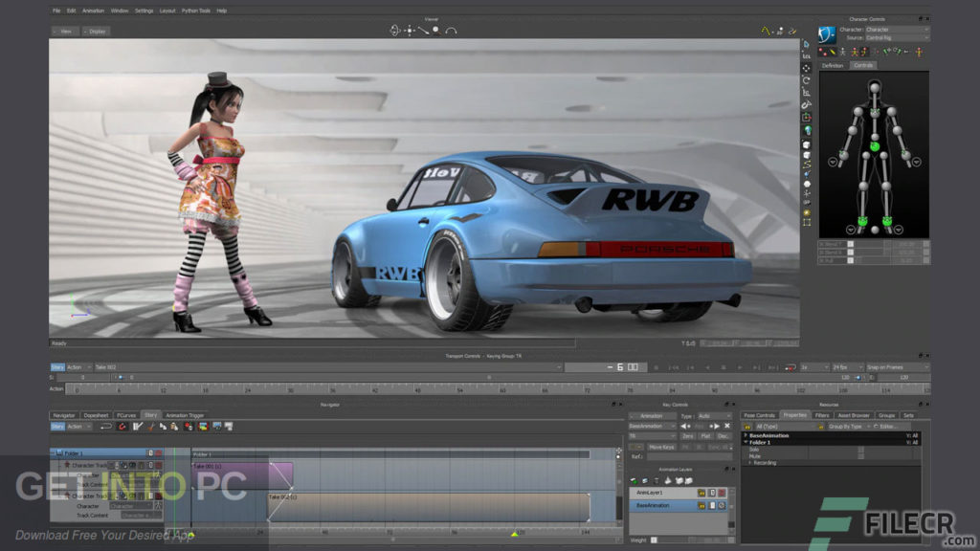Toggle Mute checkbox for Folder 1
The image size is (980, 551).
pos(860,456)
